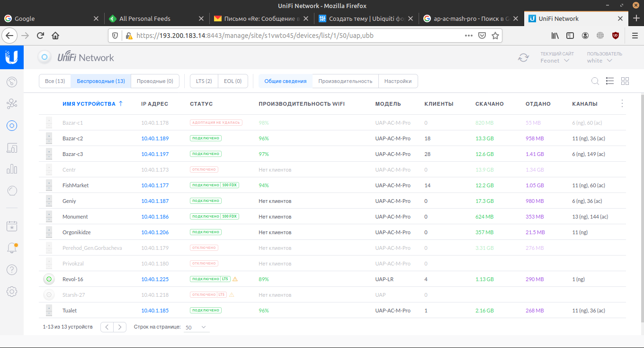Sort by ИМЯ УСТРОЙСТВА column header
Viewport: 644px width, 348px height.
pyautogui.click(x=89, y=104)
